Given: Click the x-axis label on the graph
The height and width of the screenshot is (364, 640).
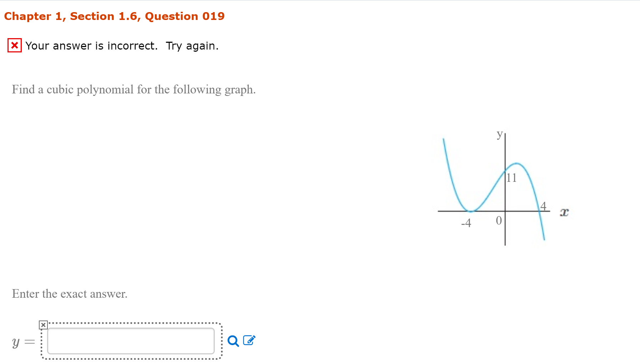Looking at the screenshot, I should [565, 212].
